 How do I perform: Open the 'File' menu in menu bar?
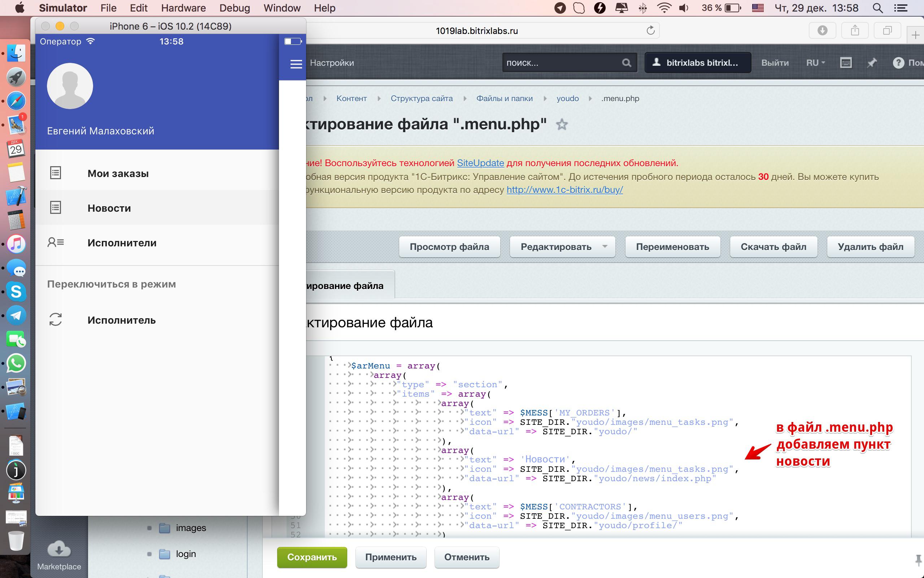click(108, 8)
